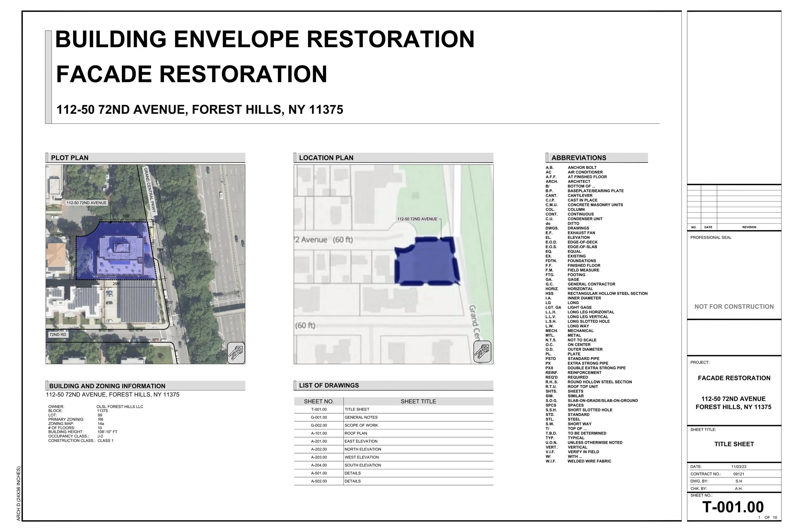
Task: Click the BUILDING AND ZONING INFORMATION heading
Action: [107, 386]
